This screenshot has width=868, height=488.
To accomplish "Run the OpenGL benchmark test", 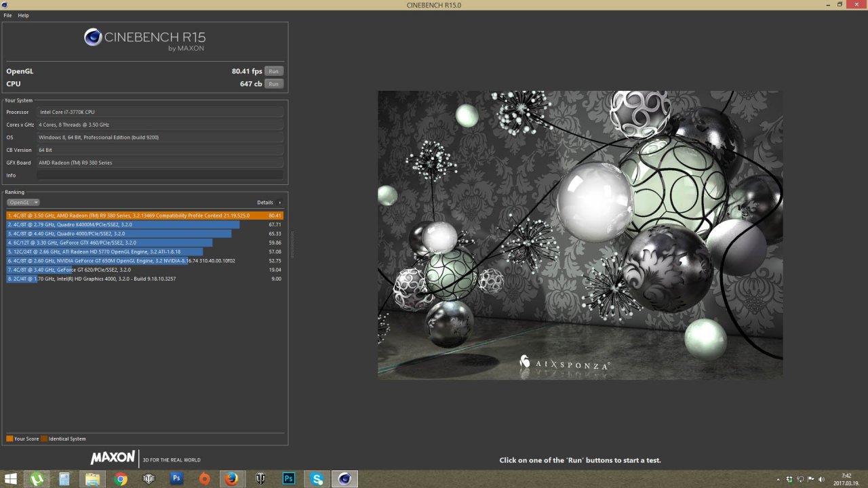I will [273, 71].
